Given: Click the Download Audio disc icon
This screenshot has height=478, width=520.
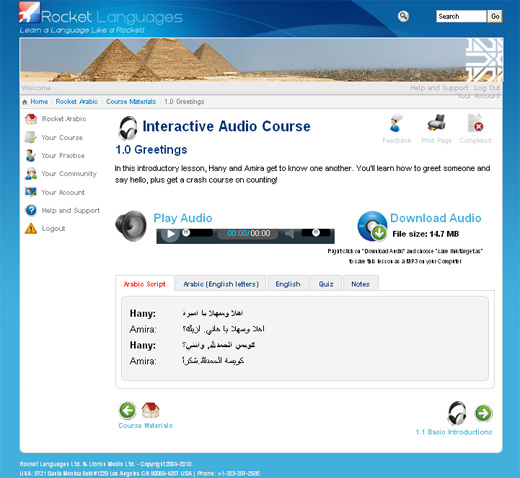Looking at the screenshot, I should [372, 226].
